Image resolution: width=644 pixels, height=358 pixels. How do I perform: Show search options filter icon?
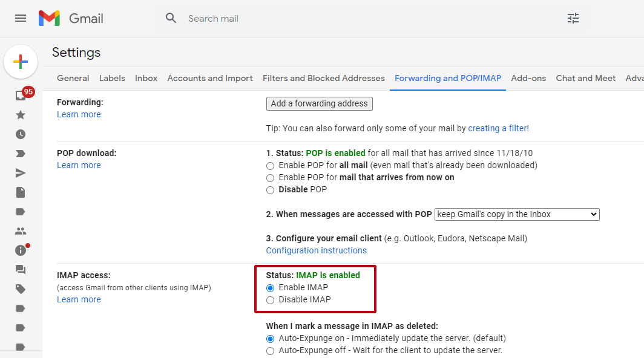573,19
